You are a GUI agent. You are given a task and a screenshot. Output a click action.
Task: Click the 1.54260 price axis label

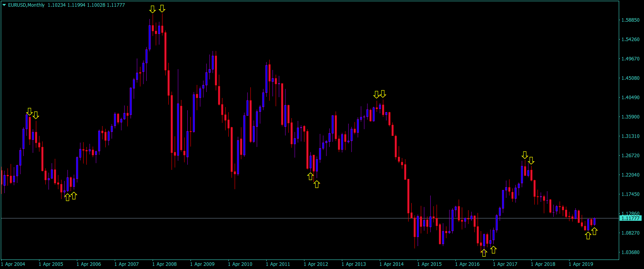630,40
